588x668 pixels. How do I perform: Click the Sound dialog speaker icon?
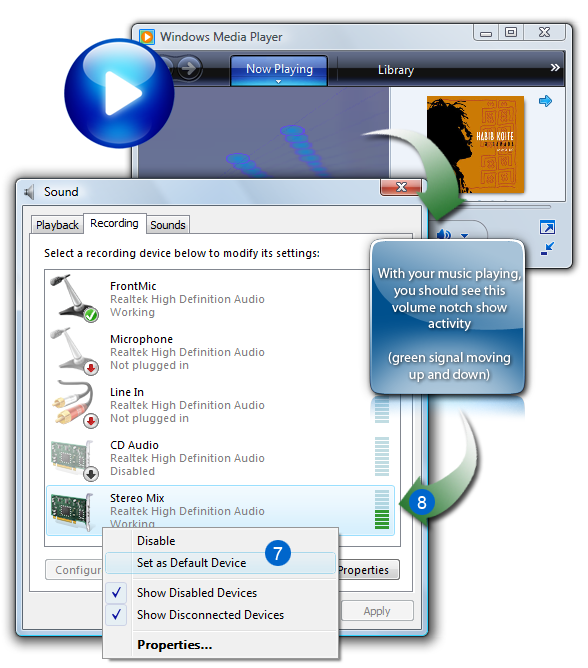point(29,192)
